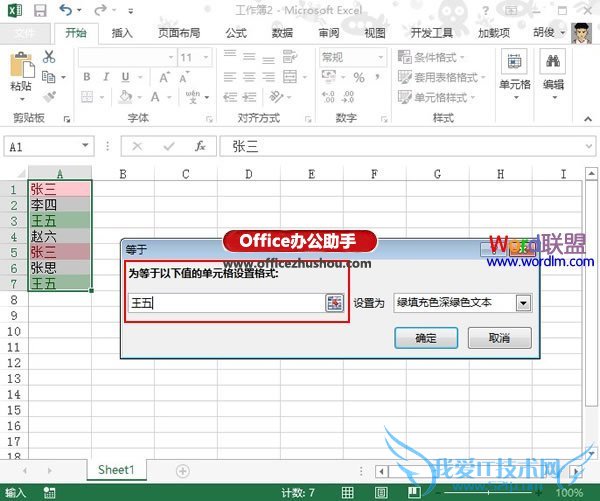Switch to the Data (数据) tab
The width and height of the screenshot is (600, 501).
pos(282,33)
